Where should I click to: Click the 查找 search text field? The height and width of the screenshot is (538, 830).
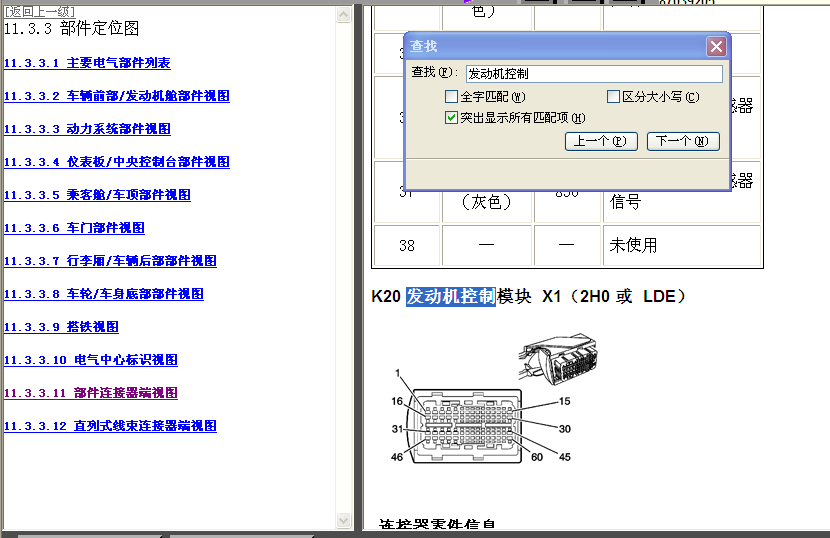pyautogui.click(x=594, y=74)
